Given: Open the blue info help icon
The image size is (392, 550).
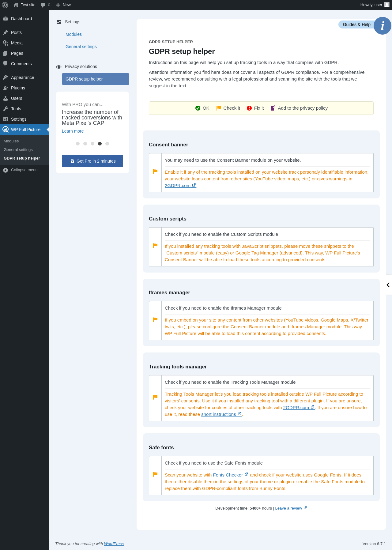Looking at the screenshot, I should (x=383, y=26).
